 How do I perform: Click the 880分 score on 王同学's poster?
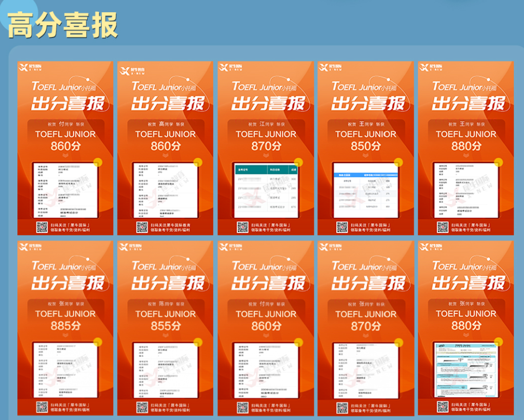tap(466, 146)
